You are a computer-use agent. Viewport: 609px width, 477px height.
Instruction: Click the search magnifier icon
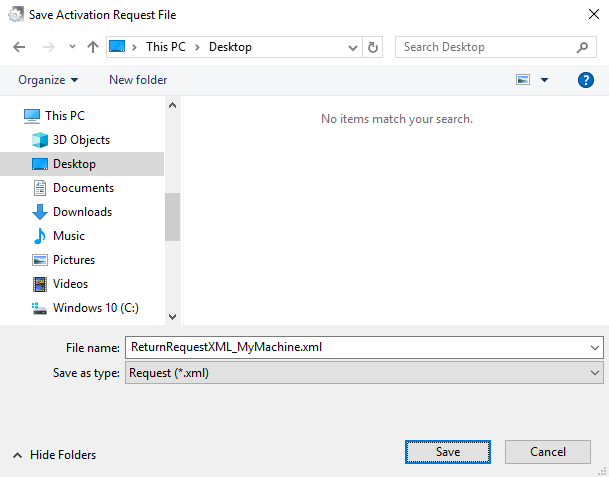(582, 47)
